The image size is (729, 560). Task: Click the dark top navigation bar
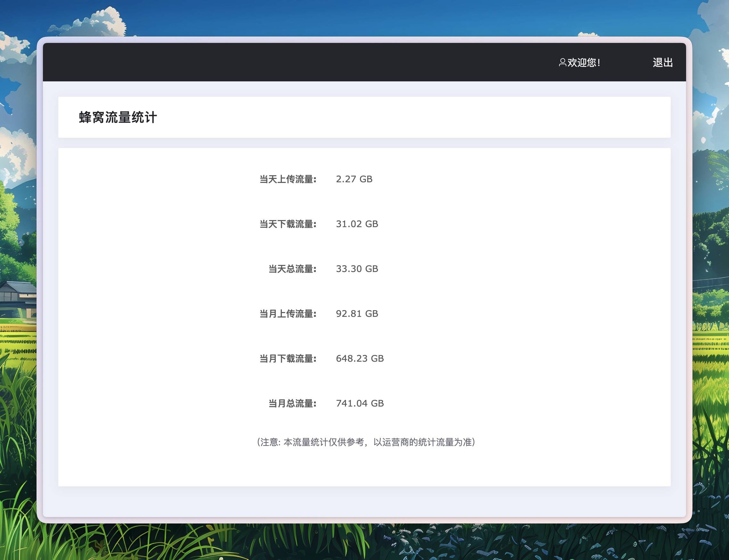coord(266,62)
